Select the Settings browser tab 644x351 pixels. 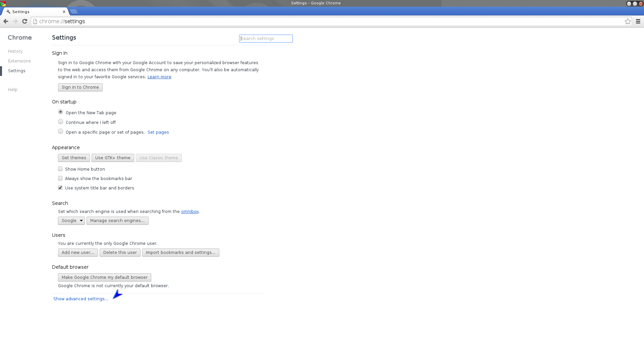(x=35, y=12)
